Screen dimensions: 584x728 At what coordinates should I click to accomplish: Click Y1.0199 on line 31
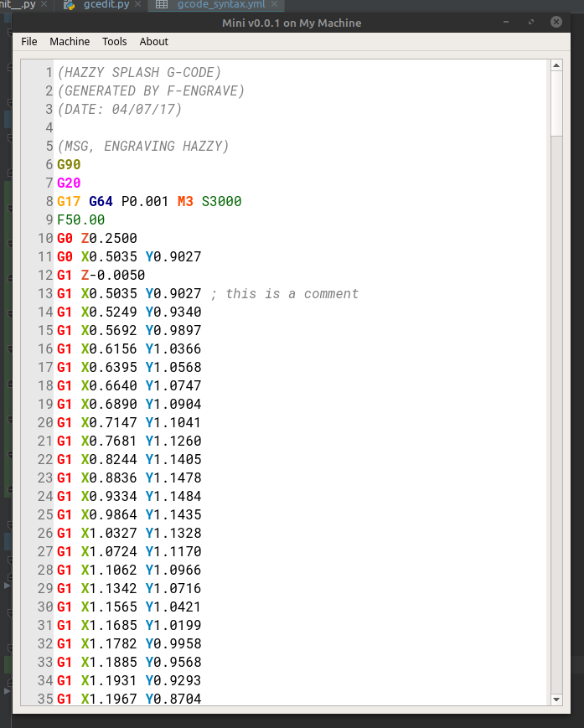click(x=173, y=626)
